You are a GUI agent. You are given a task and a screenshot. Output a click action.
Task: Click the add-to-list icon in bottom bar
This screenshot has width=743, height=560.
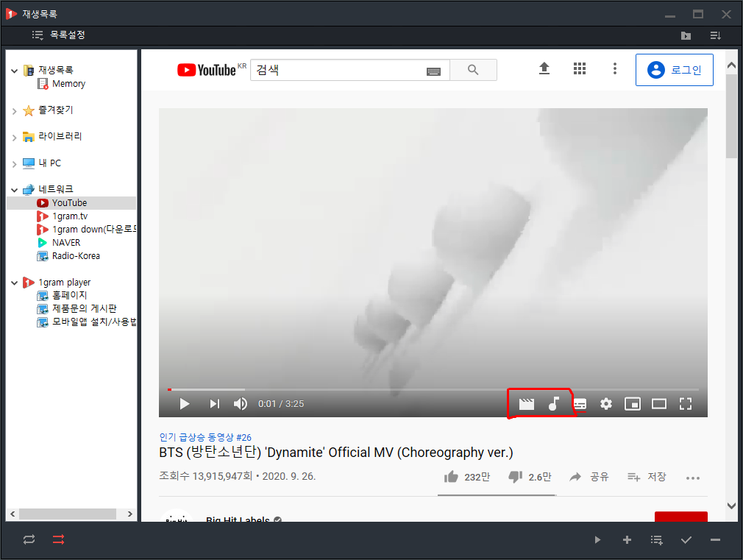[x=656, y=539]
